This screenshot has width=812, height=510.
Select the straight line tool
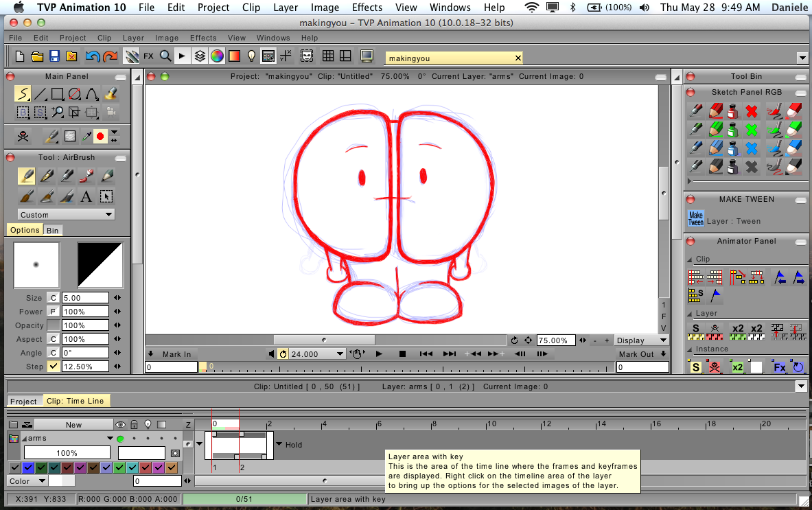[x=40, y=94]
